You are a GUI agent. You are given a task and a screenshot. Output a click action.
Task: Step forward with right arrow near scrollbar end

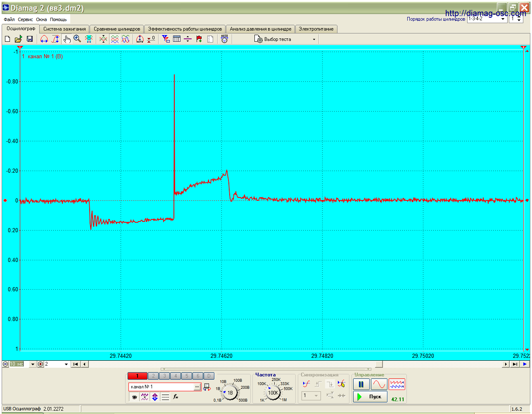point(506,364)
